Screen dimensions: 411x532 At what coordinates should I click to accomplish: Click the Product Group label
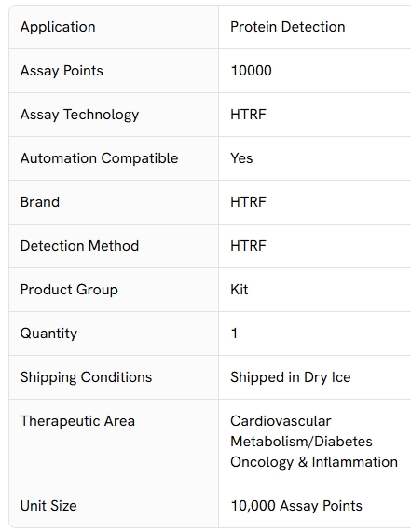pos(69,290)
